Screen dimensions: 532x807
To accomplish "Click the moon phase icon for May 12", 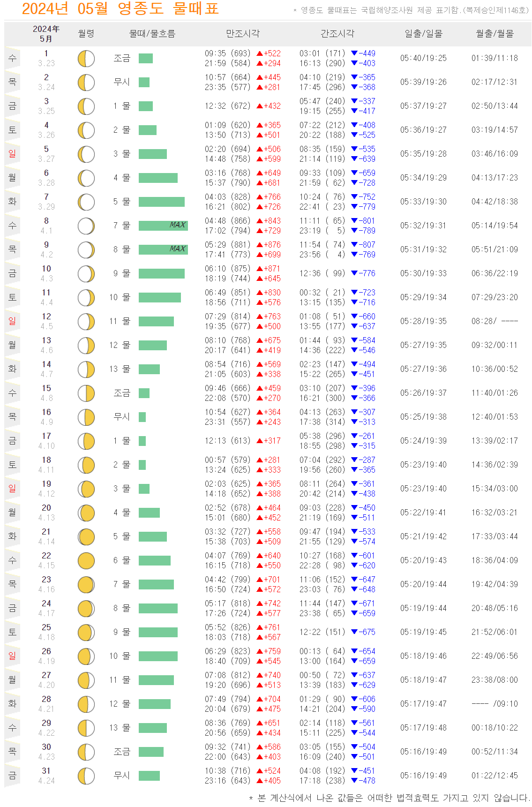I will point(86,322).
